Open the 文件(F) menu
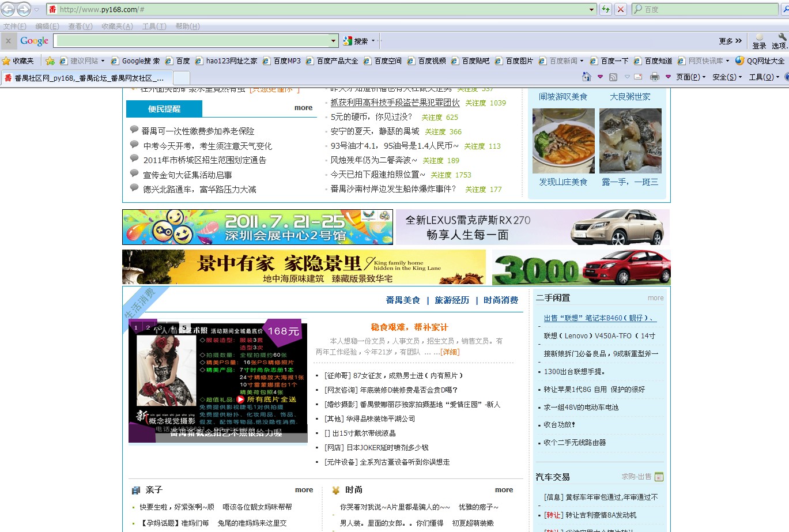The image size is (789, 532). tap(14, 27)
